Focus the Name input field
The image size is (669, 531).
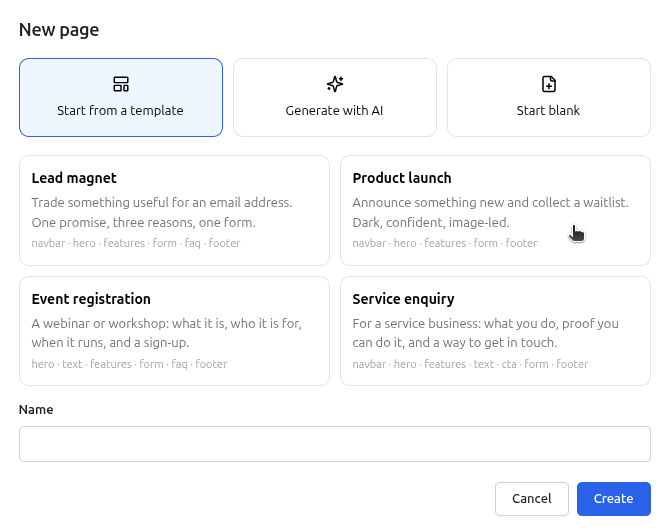pos(335,444)
